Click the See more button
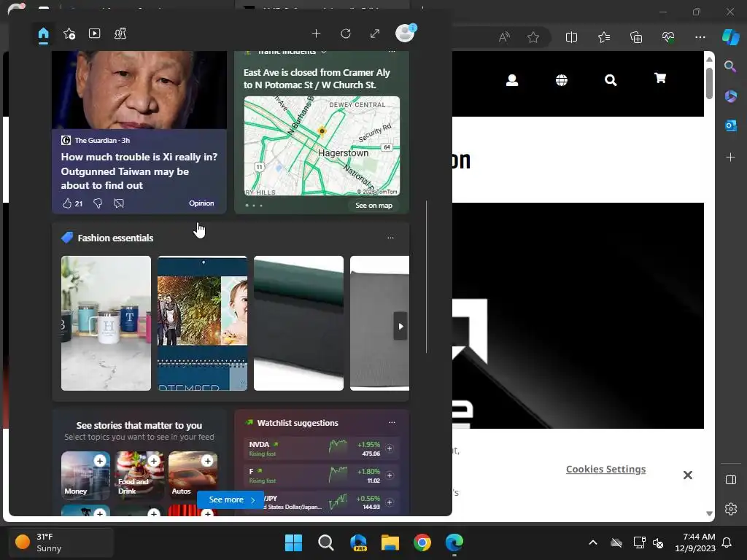Image resolution: width=747 pixels, height=560 pixels. (231, 499)
